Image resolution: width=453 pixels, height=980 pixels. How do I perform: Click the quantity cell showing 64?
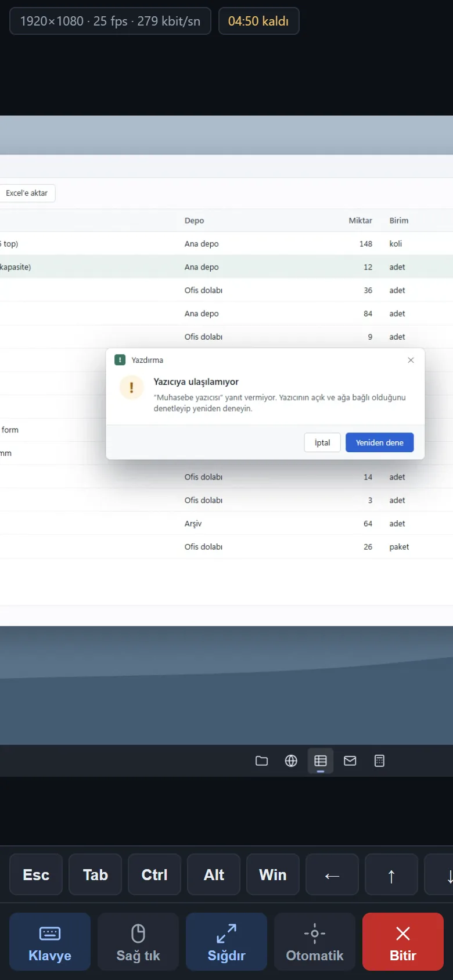point(368,524)
